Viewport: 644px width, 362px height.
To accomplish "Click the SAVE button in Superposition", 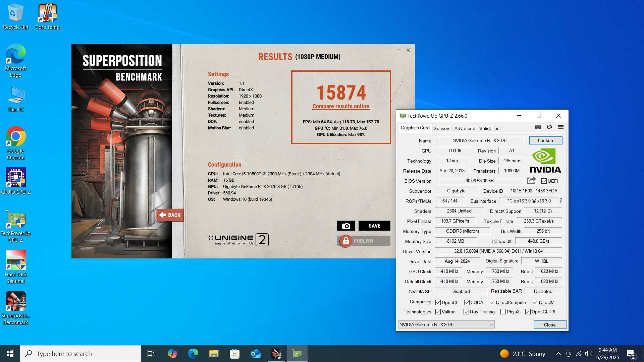I will pyautogui.click(x=374, y=226).
